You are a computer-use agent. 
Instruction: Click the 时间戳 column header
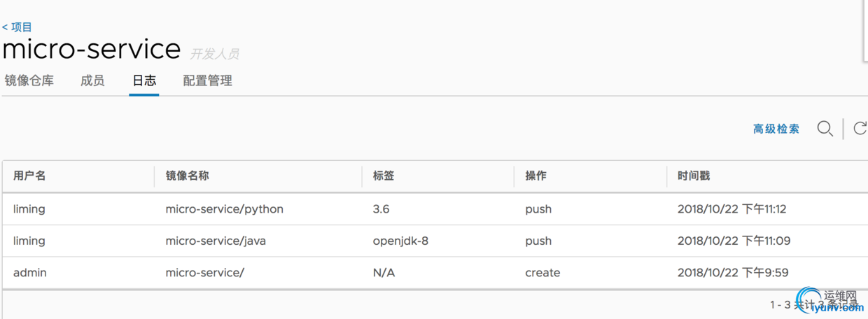(x=693, y=176)
